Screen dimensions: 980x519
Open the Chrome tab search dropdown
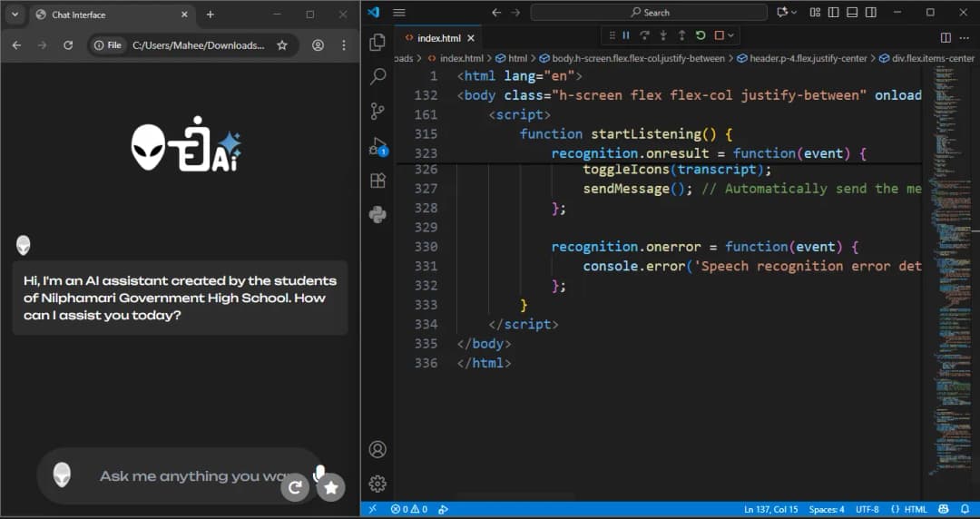pos(15,15)
